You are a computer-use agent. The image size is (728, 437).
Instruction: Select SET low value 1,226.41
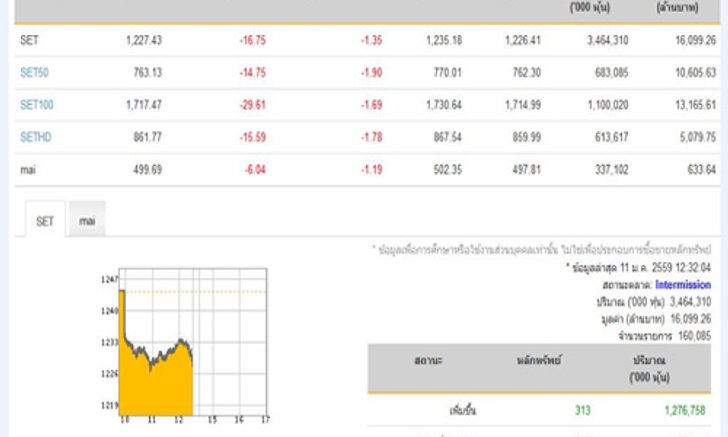pyautogui.click(x=523, y=40)
